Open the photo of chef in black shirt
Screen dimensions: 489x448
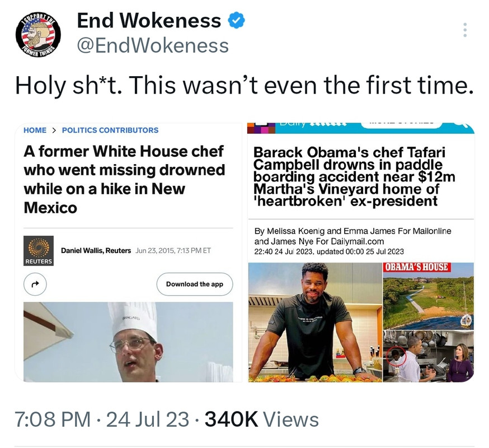point(316,322)
